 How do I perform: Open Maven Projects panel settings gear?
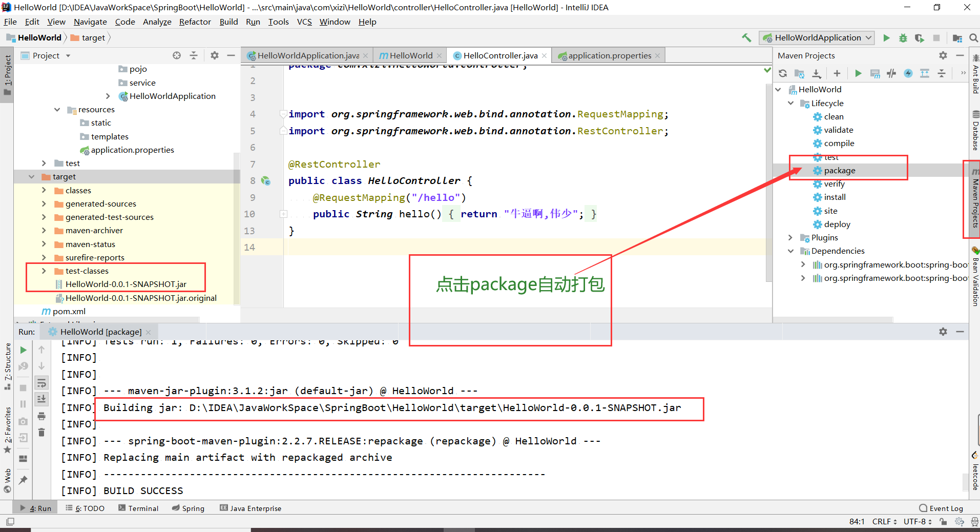(x=943, y=55)
